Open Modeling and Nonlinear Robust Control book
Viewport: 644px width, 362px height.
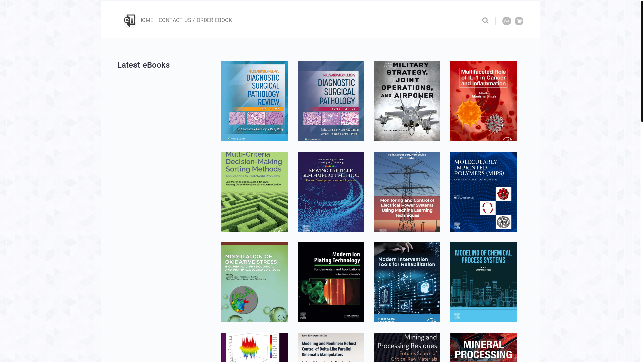[x=331, y=347]
